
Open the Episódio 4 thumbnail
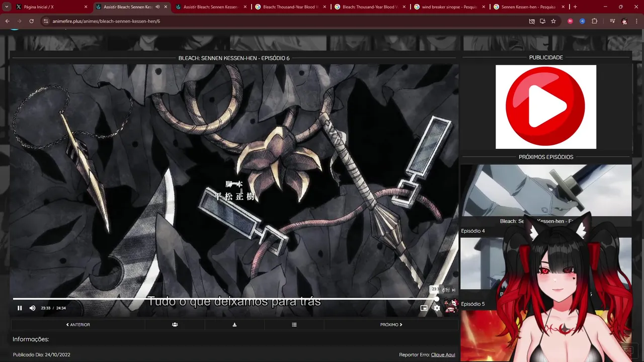click(x=545, y=190)
